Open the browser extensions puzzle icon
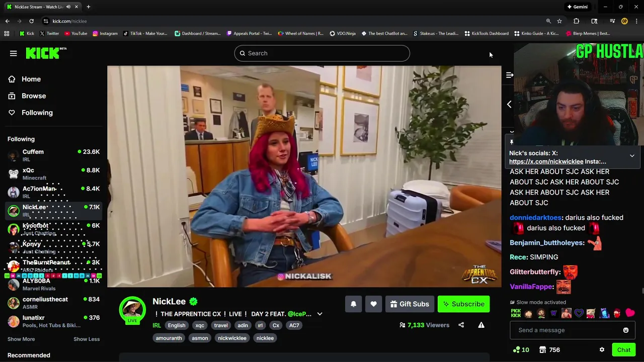644x362 pixels. pos(577,21)
